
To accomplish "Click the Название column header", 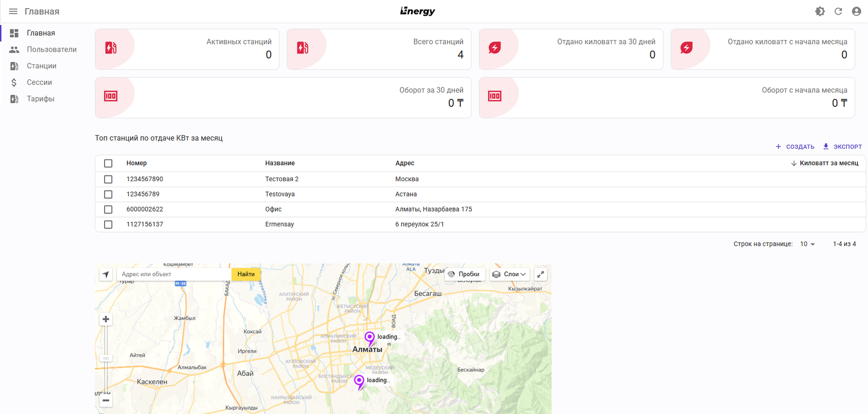I will pos(280,163).
